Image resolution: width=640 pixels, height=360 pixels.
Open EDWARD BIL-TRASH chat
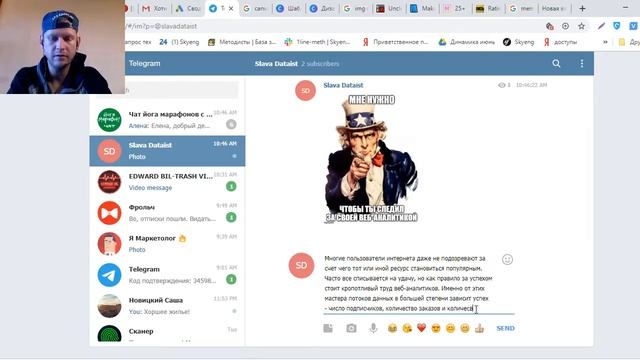(167, 182)
